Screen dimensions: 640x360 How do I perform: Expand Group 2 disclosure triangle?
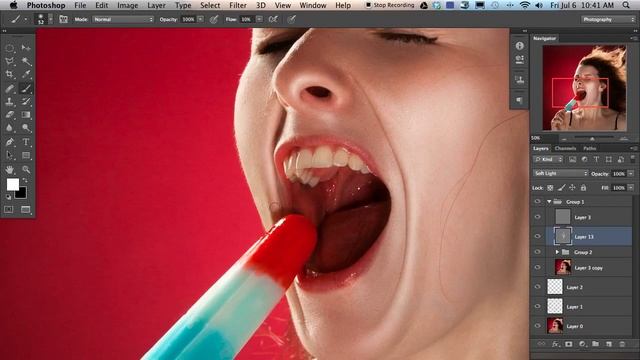(x=557, y=252)
